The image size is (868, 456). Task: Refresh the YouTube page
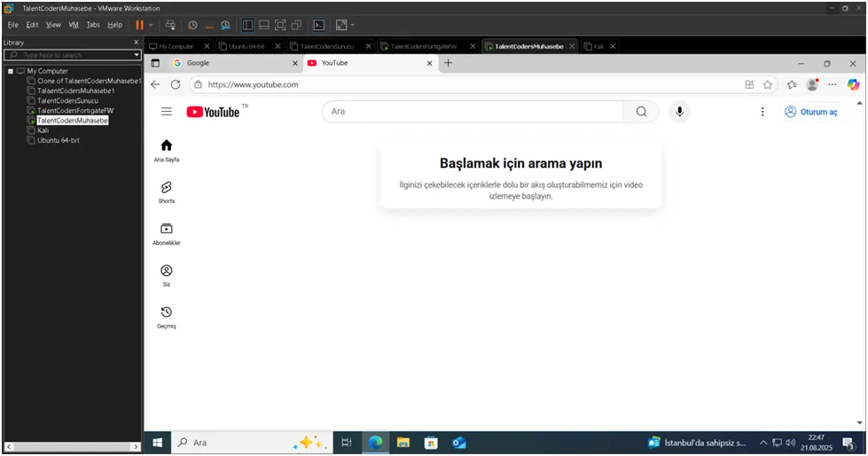[x=176, y=85]
